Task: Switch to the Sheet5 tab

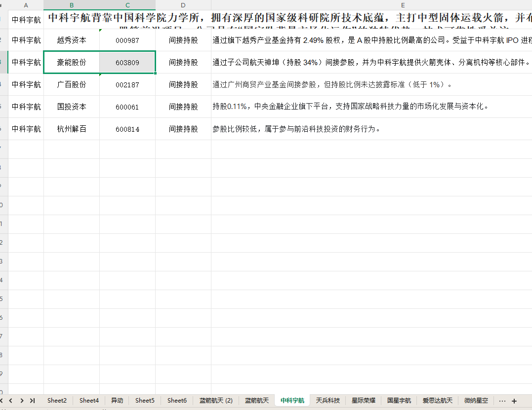Action: [x=145, y=401]
